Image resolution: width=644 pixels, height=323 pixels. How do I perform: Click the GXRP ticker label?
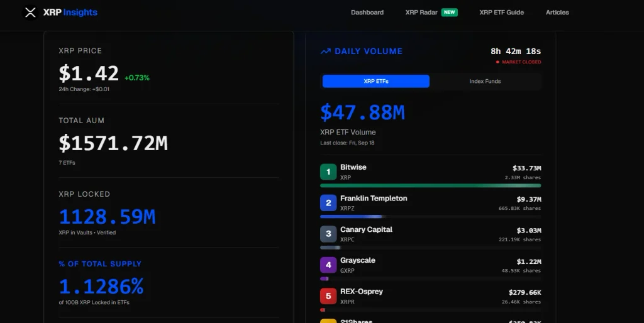pyautogui.click(x=347, y=271)
